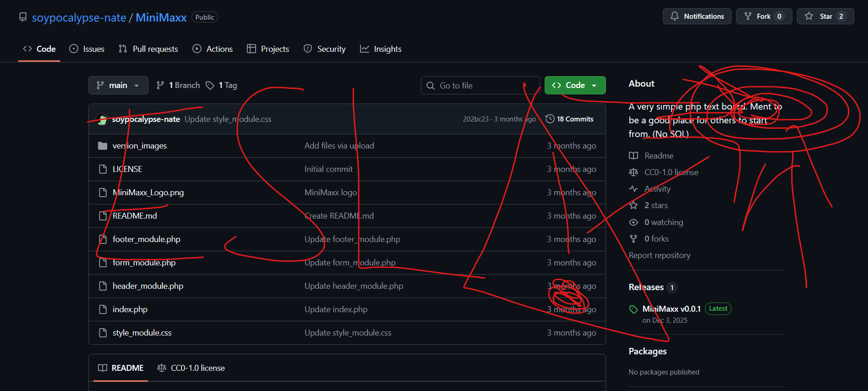Select the CC0-1.0 license tab below files
The width and height of the screenshot is (868, 391).
[191, 368]
